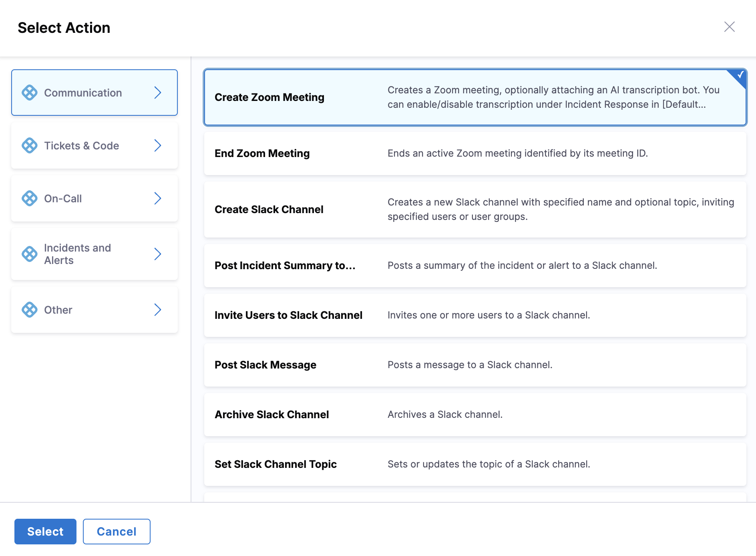Choose the Create Slack Channel action

tap(475, 210)
